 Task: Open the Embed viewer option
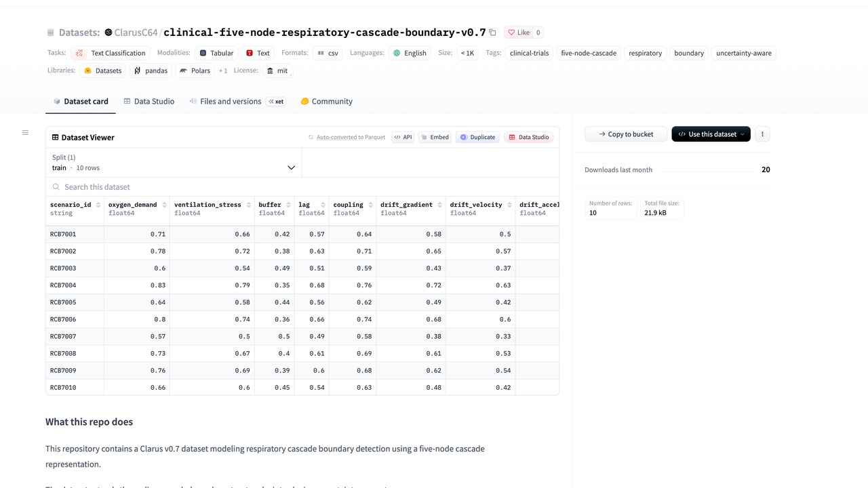click(x=435, y=137)
